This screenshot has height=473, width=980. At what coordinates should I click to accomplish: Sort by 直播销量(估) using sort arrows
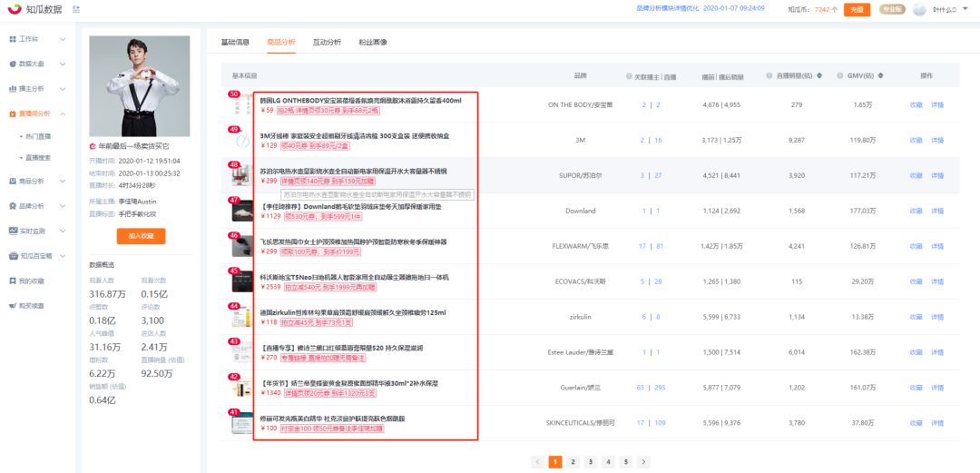(819, 75)
